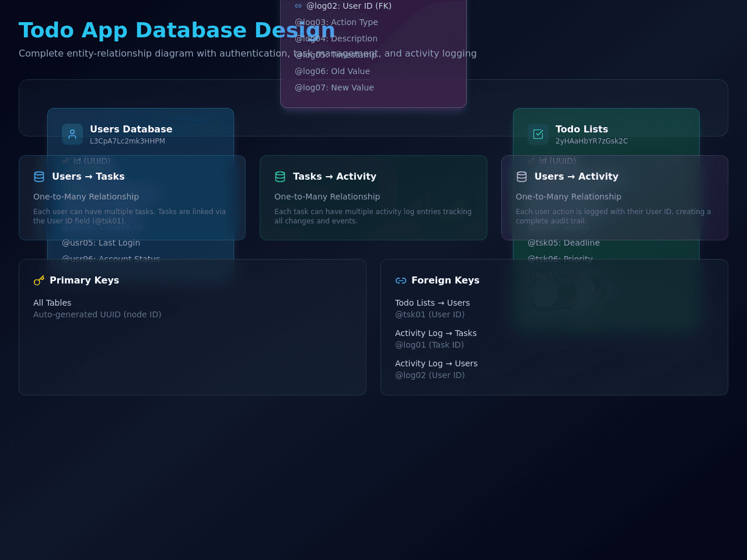The image size is (747, 560).
Task: Click the database icon beside Tasks → Activity
Action: [x=280, y=177]
